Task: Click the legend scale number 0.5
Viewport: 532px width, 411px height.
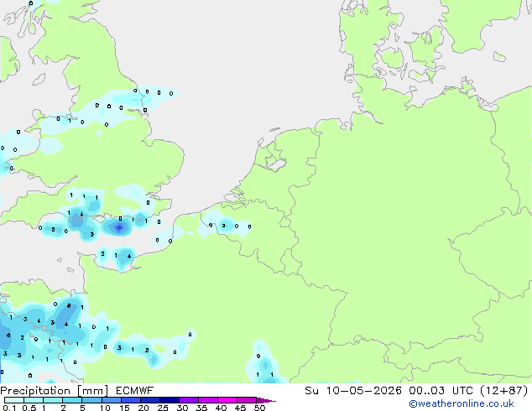Action: pos(29,408)
